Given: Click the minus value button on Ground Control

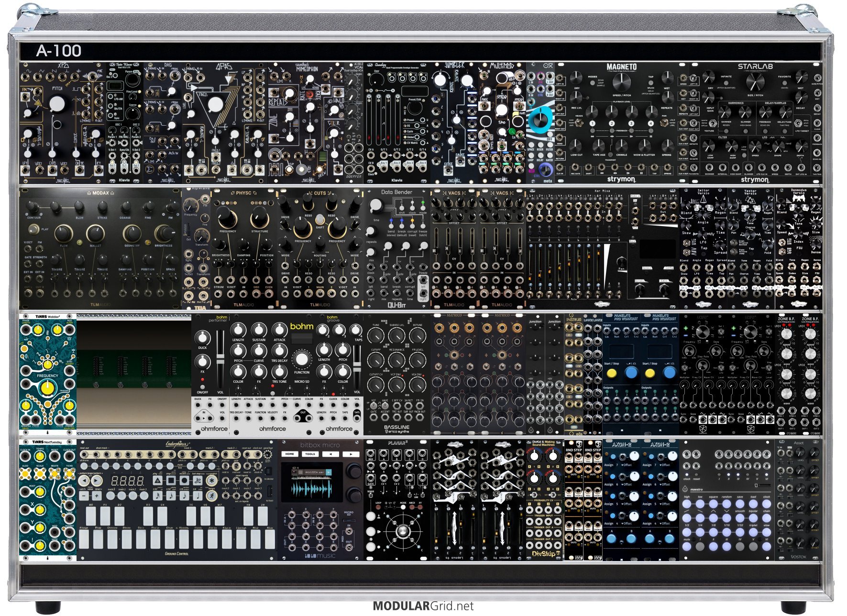Looking at the screenshot, I should pos(84,496).
